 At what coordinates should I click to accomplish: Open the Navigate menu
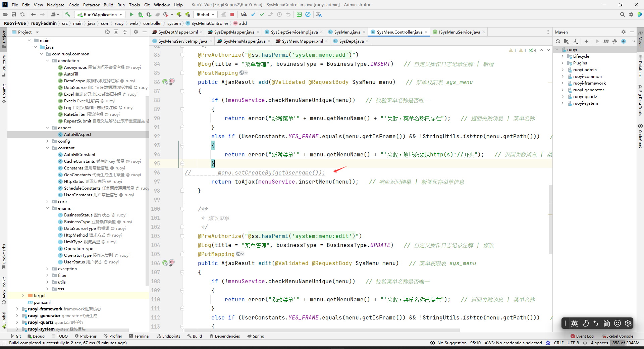pos(55,5)
